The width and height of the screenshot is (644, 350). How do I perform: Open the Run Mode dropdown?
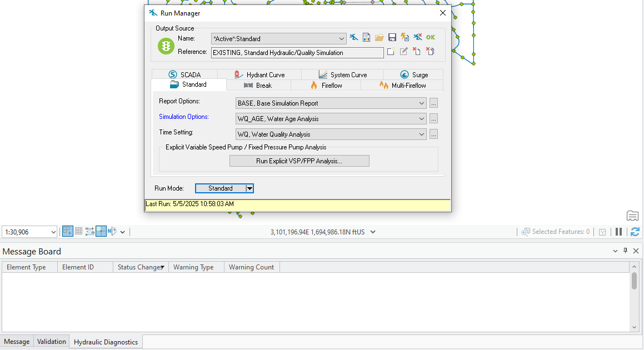click(249, 188)
